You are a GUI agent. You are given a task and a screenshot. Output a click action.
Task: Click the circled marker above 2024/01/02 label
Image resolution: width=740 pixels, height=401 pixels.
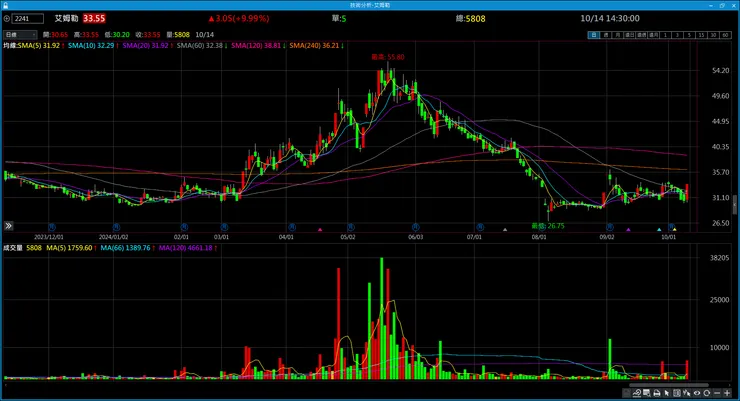pyautogui.click(x=116, y=227)
